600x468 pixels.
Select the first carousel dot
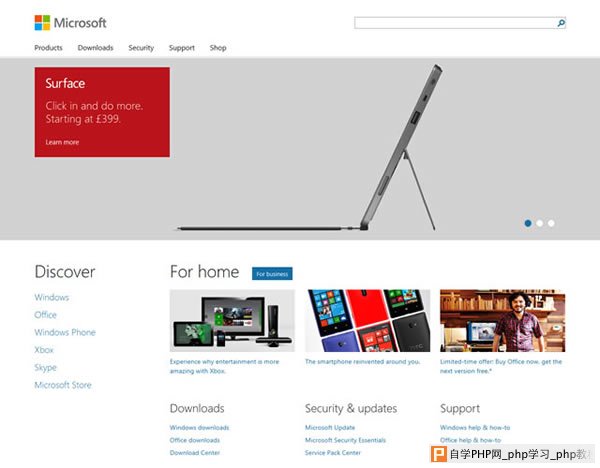[528, 223]
